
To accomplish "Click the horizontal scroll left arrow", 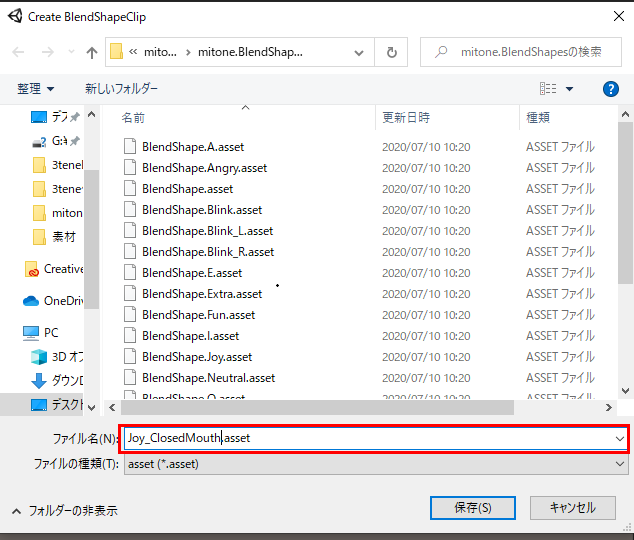I will click(112, 407).
